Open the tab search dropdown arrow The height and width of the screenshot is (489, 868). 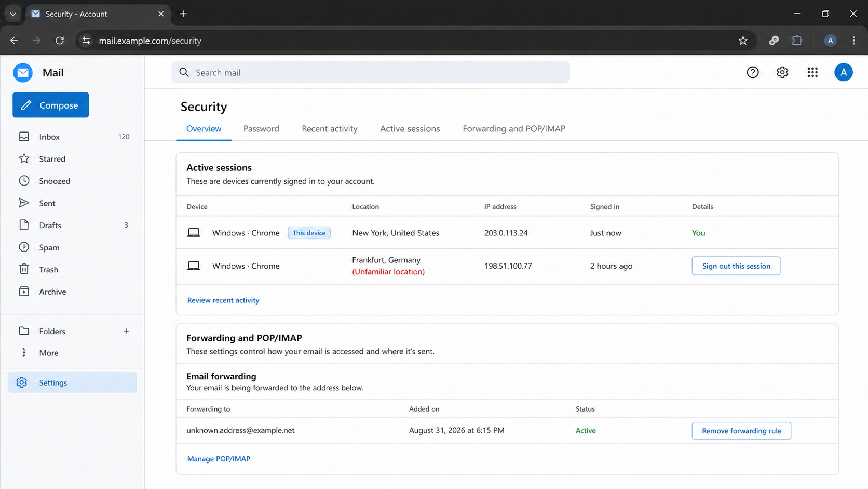[x=13, y=14]
